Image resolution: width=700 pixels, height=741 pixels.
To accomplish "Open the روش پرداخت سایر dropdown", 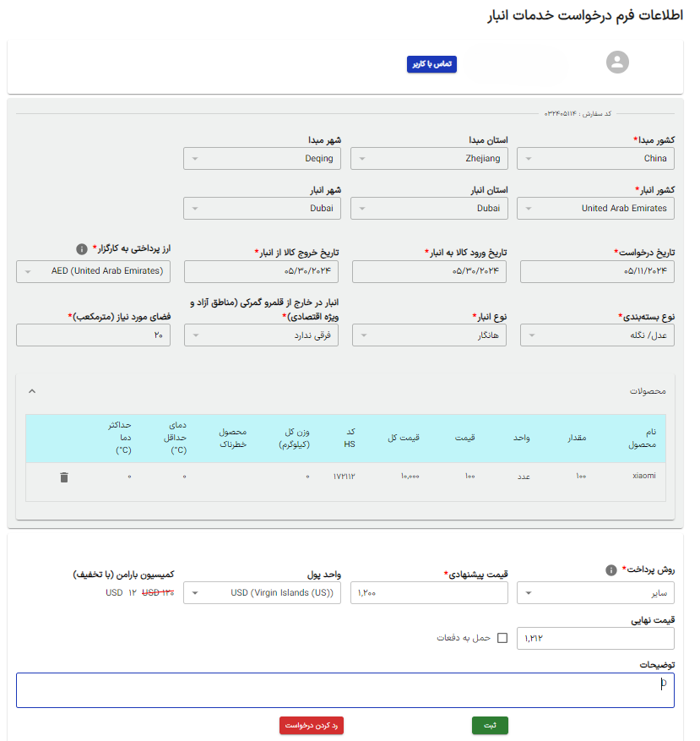I will pos(595,593).
